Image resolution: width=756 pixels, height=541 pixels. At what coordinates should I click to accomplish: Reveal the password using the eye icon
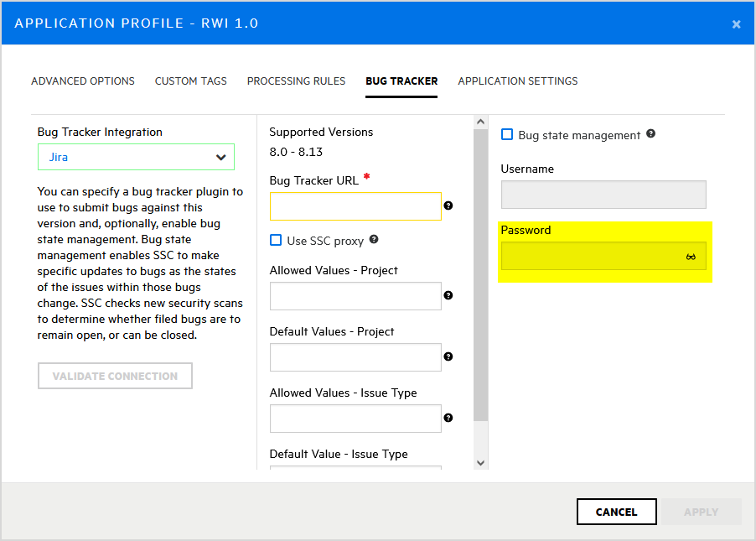691,257
